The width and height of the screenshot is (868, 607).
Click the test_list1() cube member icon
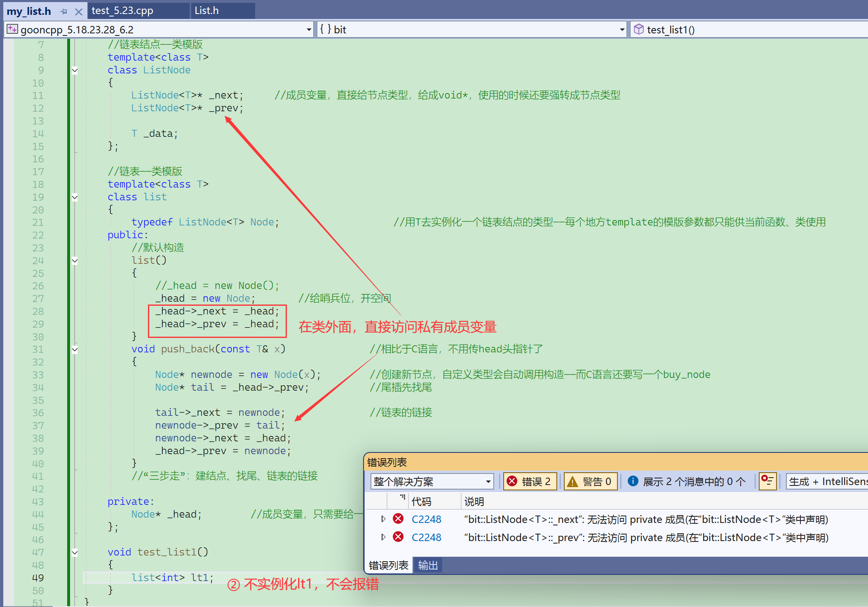coord(638,29)
